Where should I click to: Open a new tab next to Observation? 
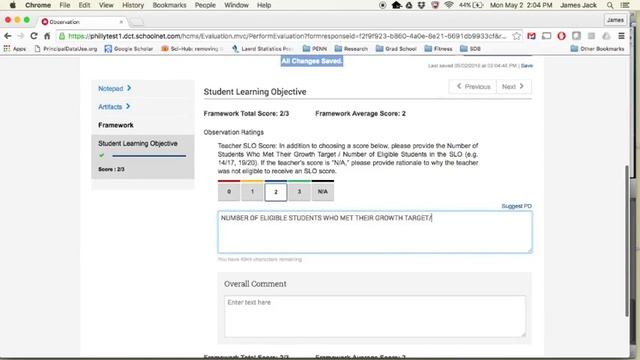137,22
